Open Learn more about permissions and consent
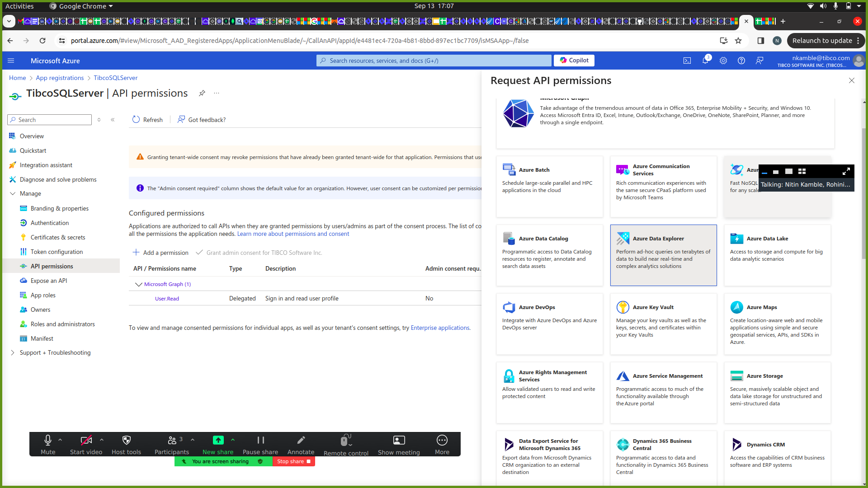 pyautogui.click(x=293, y=234)
